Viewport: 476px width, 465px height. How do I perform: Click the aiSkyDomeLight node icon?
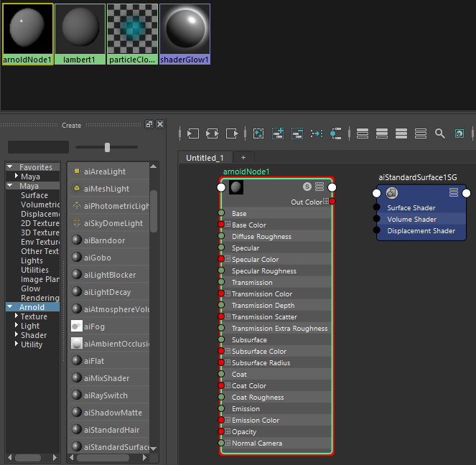[77, 223]
